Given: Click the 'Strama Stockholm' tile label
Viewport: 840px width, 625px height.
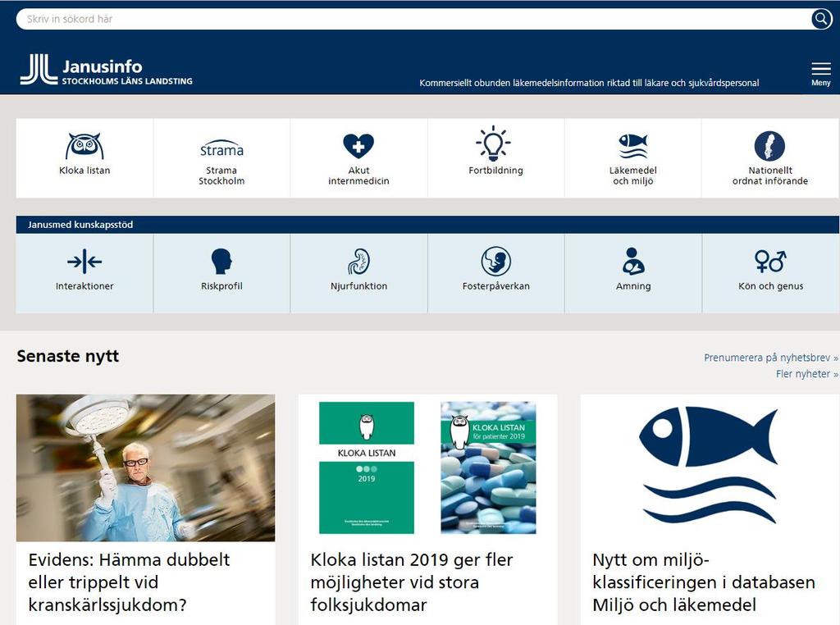Looking at the screenshot, I should (x=221, y=176).
